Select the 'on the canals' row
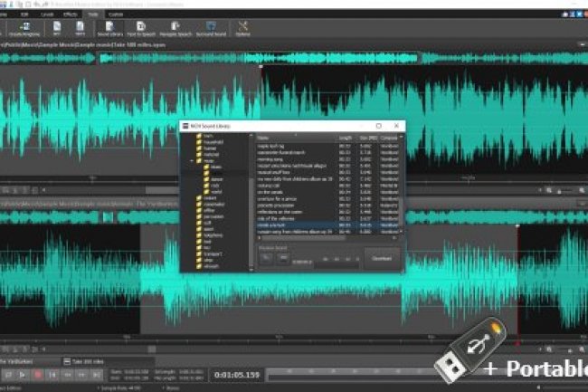The height and width of the screenshot is (392, 588). click(x=327, y=192)
